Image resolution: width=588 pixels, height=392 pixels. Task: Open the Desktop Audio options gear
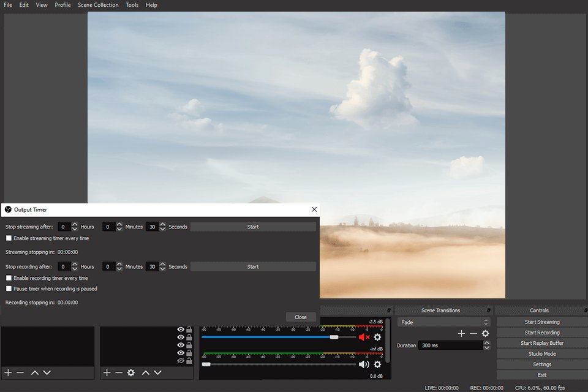click(377, 337)
